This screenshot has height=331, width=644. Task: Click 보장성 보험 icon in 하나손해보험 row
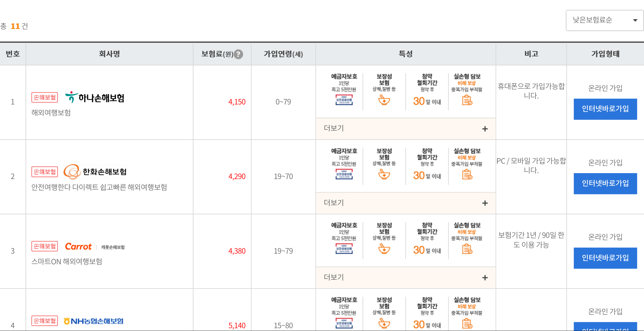click(384, 100)
